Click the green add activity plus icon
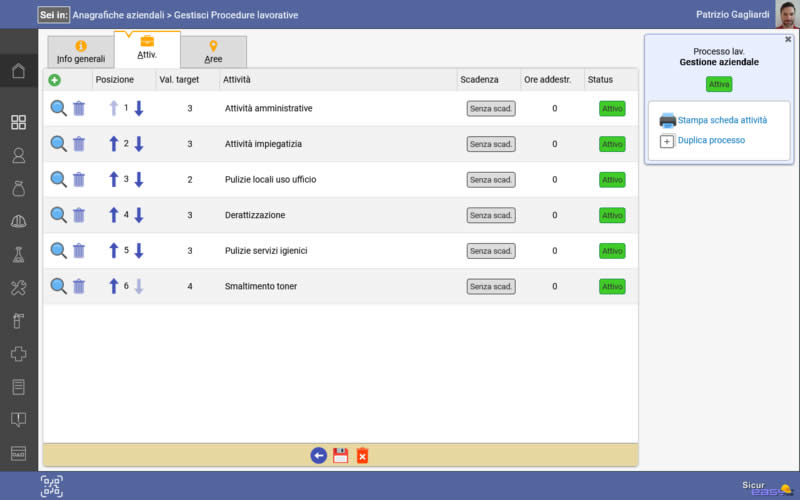This screenshot has height=500, width=800. 54,80
